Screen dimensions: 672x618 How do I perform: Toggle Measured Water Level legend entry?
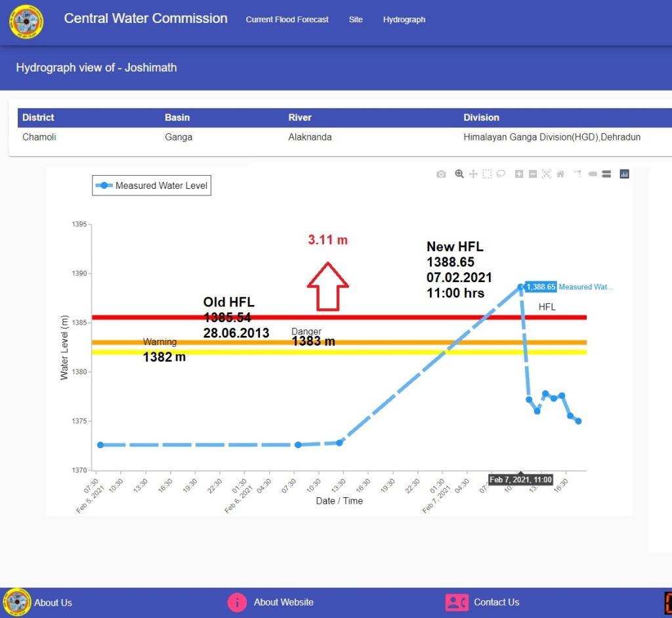coord(152,186)
